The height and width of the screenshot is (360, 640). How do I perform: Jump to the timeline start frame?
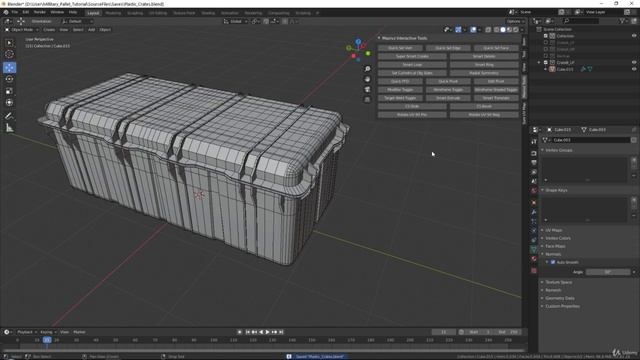tap(247, 332)
